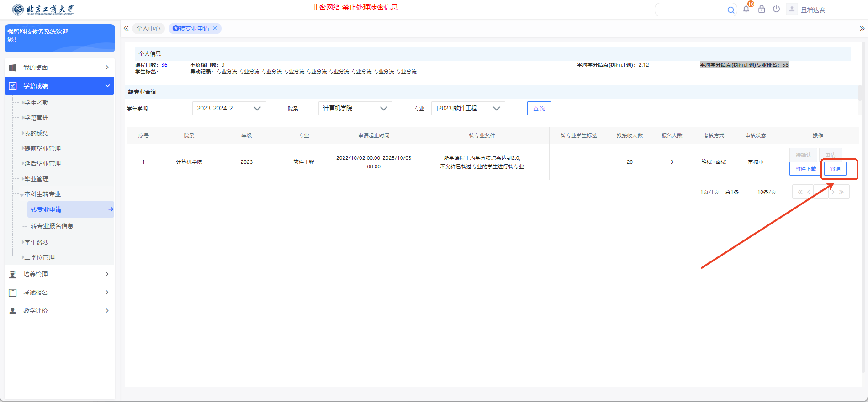Open the notification bell icon
Image resolution: width=868 pixels, height=402 pixels.
746,9
